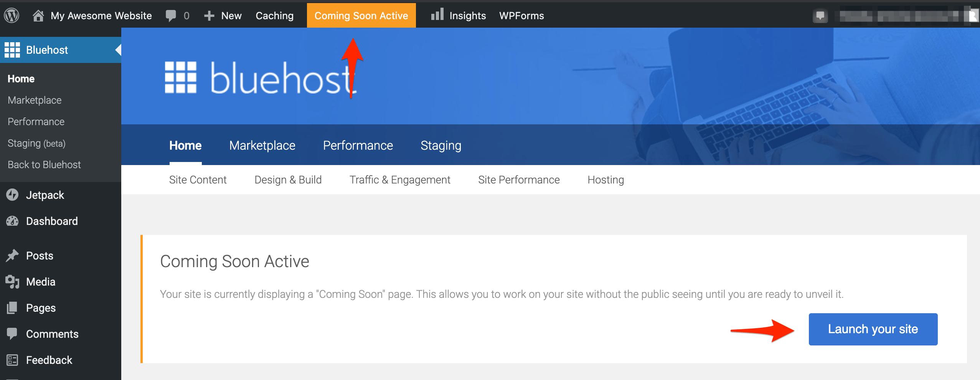Click the Pages icon in sidebar
Screen dimensions: 980x380
12,308
